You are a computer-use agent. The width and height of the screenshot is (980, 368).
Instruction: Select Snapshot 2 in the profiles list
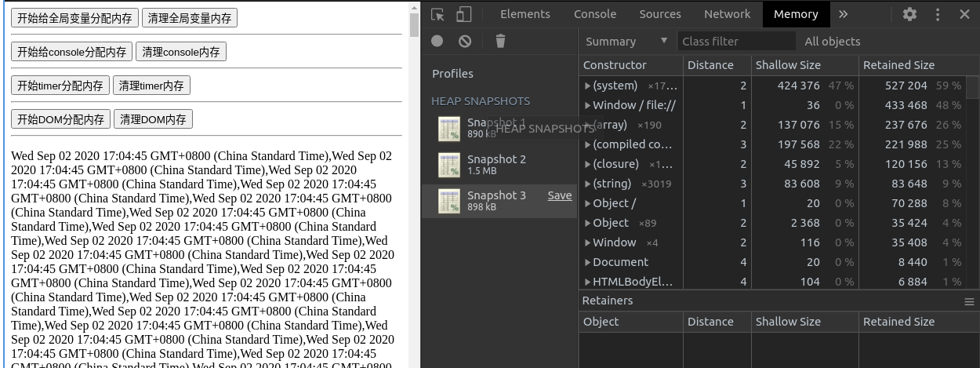click(x=496, y=164)
